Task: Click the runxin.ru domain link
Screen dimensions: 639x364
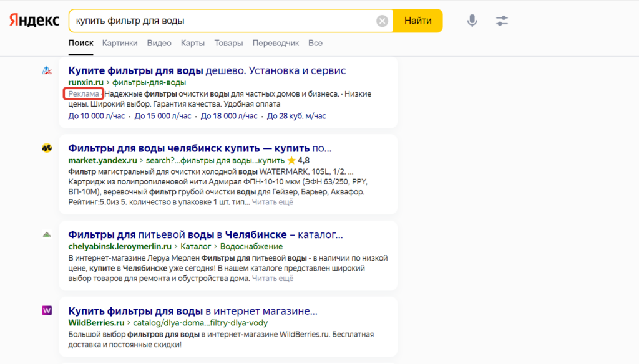Action: click(85, 82)
